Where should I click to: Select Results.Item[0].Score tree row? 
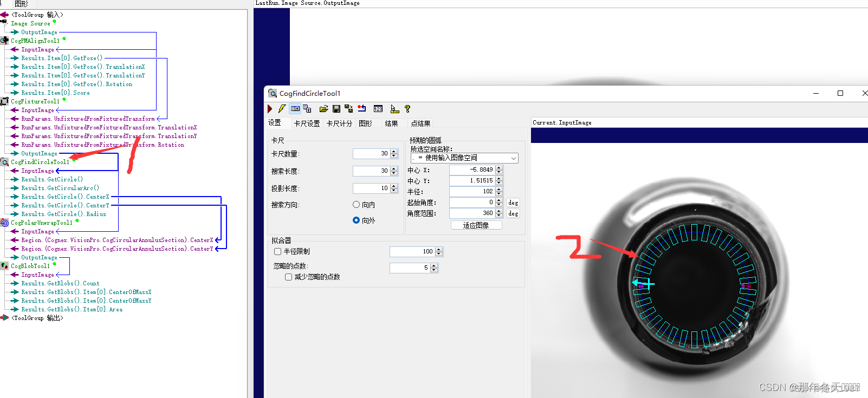pyautogui.click(x=55, y=93)
